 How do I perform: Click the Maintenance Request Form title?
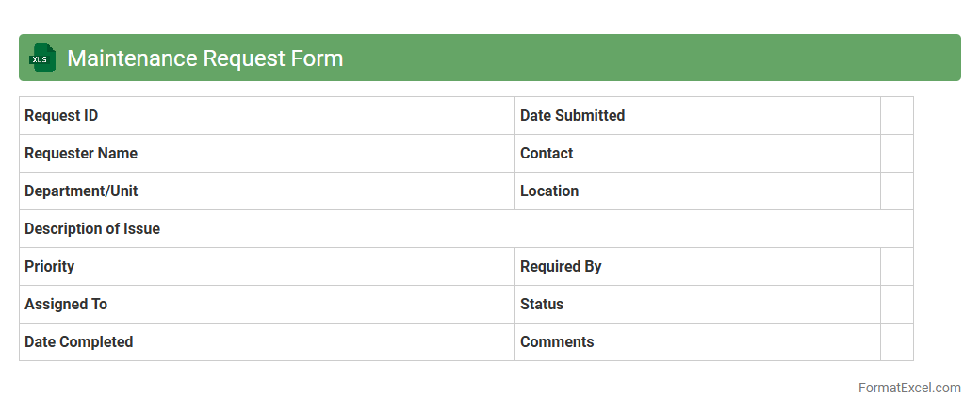pos(204,58)
